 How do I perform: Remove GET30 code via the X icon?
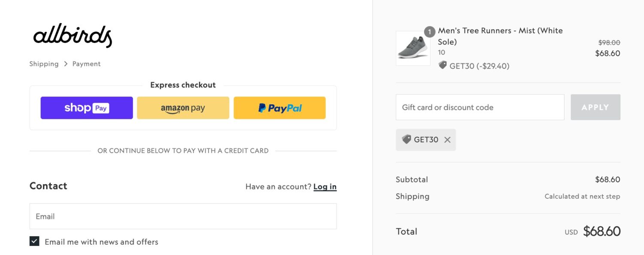(447, 140)
